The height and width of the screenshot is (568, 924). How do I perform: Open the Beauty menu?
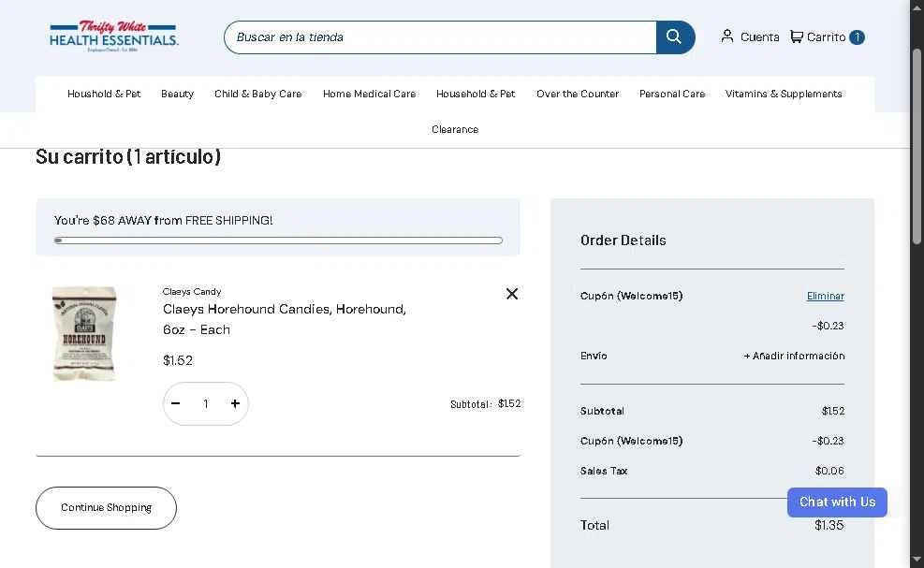coord(177,94)
